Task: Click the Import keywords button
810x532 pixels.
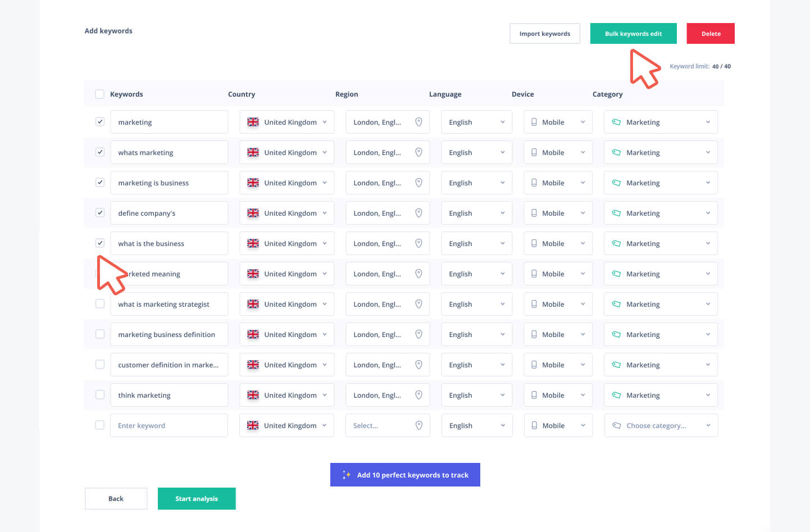Action: pos(544,34)
